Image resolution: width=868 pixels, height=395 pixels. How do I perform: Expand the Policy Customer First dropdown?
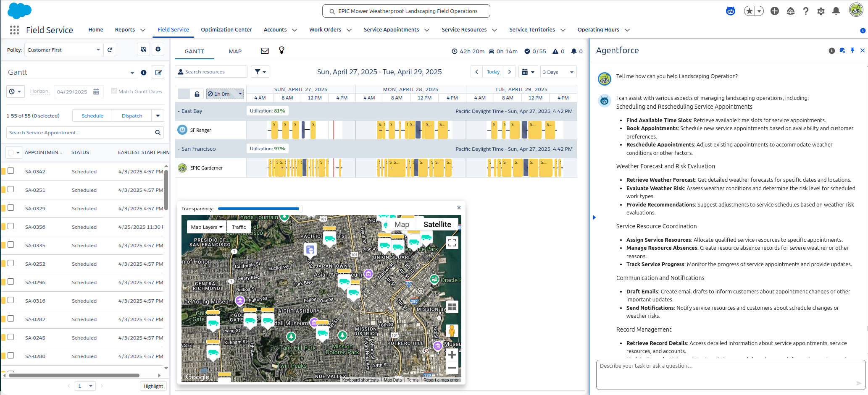pos(63,50)
